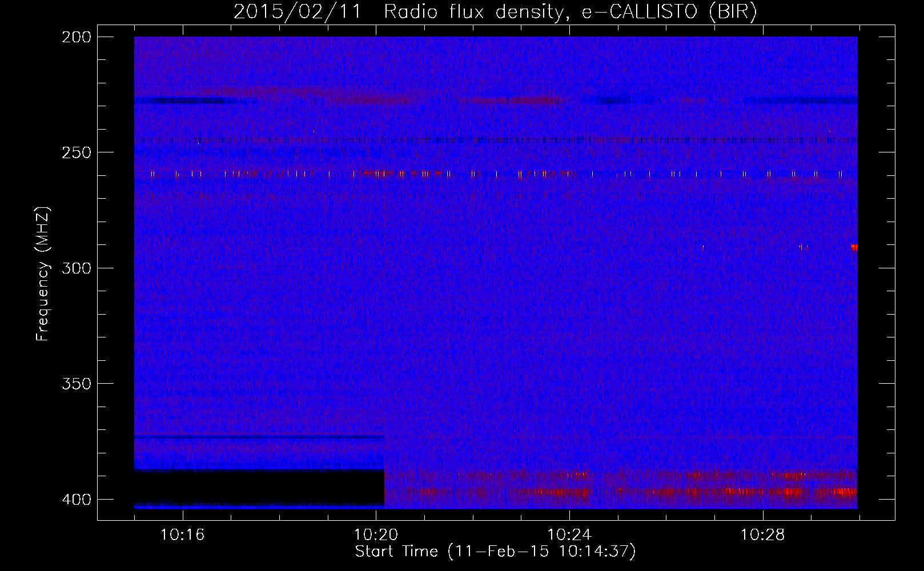Click the plot title '2015/02/11 Radio flux density, e-CALLISTO (BIR)'

(495, 11)
